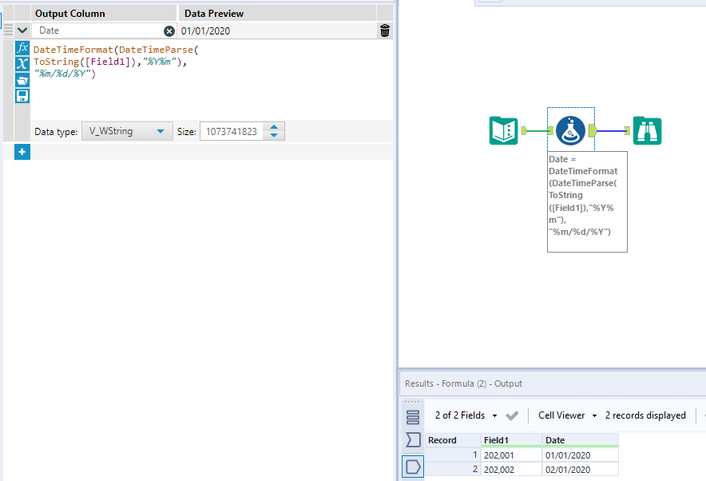Image resolution: width=706 pixels, height=481 pixels.
Task: Select the Formula tool on the canvas
Action: click(570, 131)
